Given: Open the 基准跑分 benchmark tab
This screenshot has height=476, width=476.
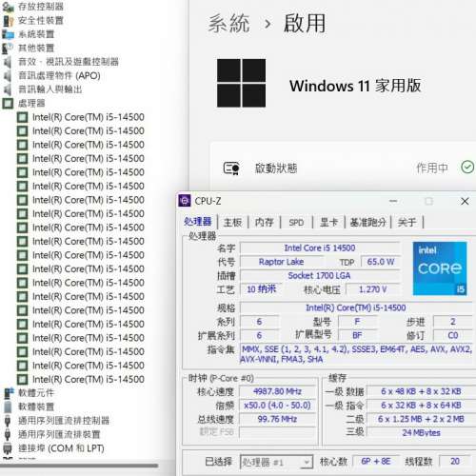Looking at the screenshot, I should click(x=367, y=222).
